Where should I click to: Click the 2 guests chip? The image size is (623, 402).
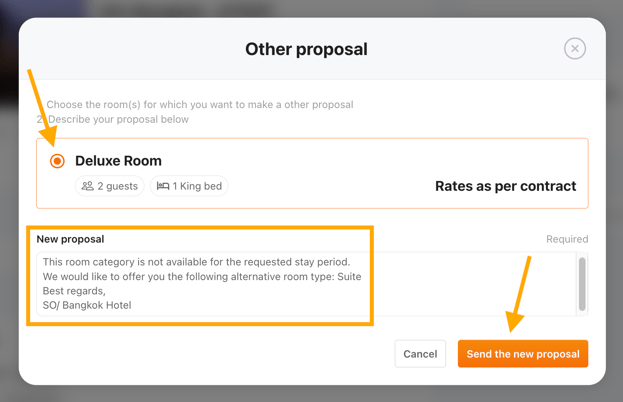click(110, 186)
